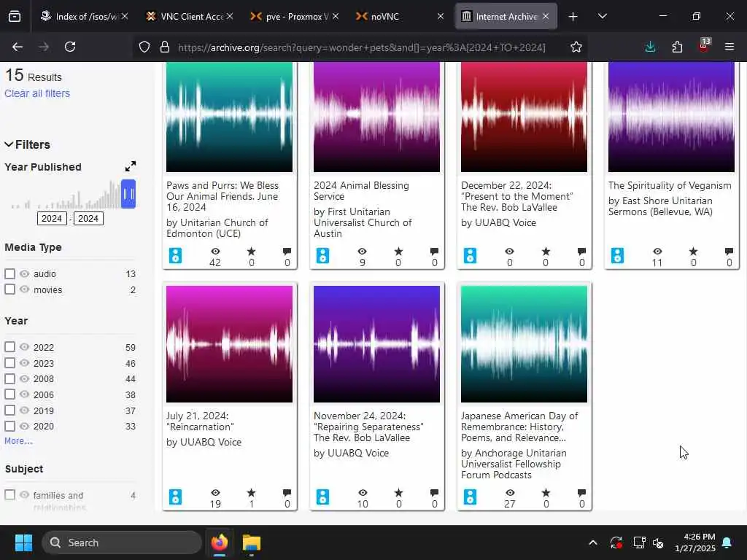Toggle the eye icon beside 2019
747x560 pixels.
[x=24, y=410]
